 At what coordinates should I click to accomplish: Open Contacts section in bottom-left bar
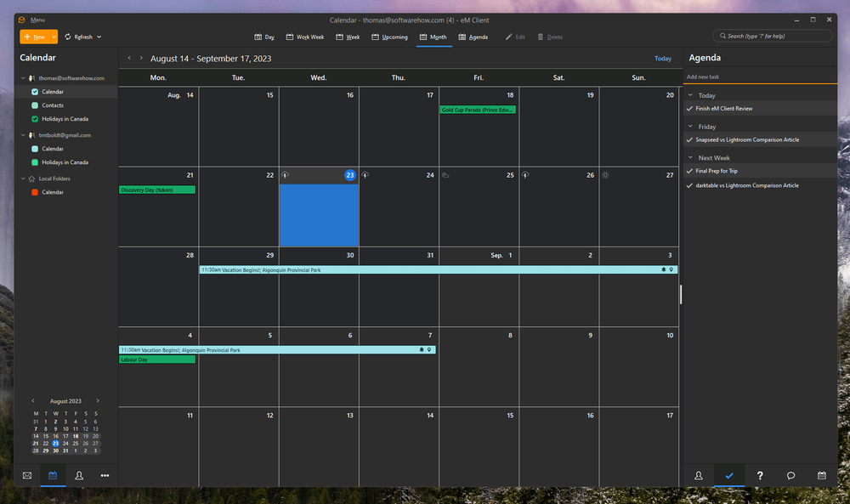tap(79, 475)
